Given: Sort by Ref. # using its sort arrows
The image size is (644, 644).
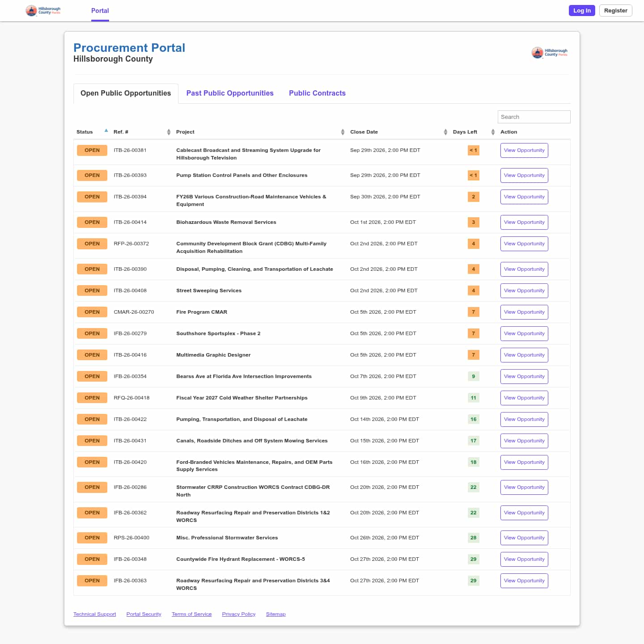Looking at the screenshot, I should point(169,132).
